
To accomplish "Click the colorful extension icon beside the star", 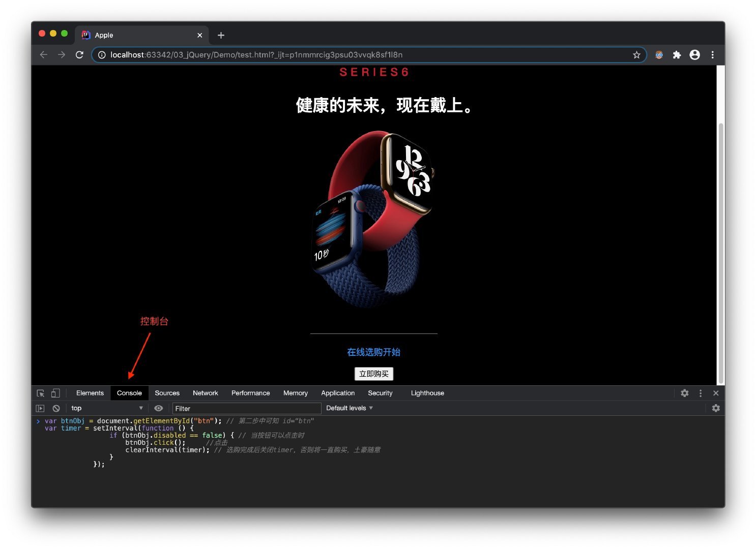I will [x=659, y=55].
